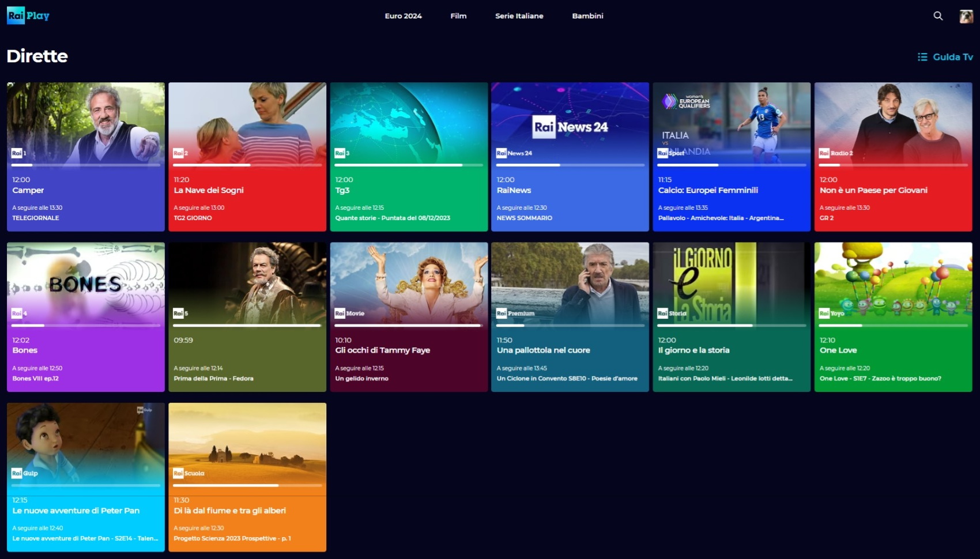Image resolution: width=980 pixels, height=559 pixels.
Task: Open the RaiNews program title
Action: pos(514,190)
